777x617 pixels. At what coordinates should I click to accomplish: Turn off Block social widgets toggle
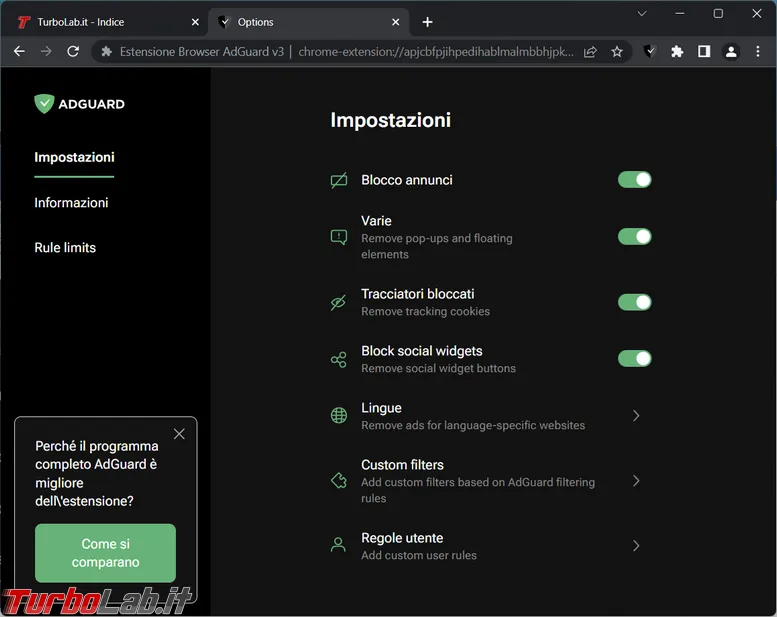tap(634, 358)
